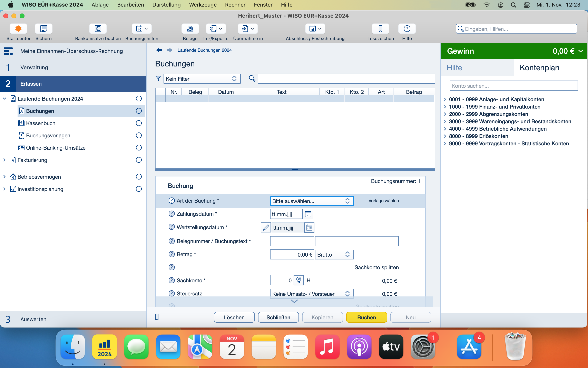Open the Art der Buchung dropdown
Image resolution: width=588 pixels, height=368 pixels.
point(312,201)
